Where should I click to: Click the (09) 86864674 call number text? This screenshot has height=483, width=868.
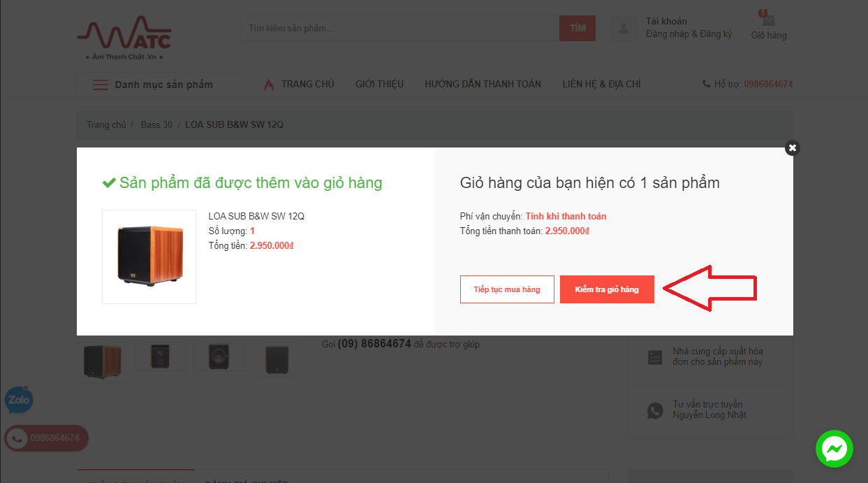(x=374, y=344)
